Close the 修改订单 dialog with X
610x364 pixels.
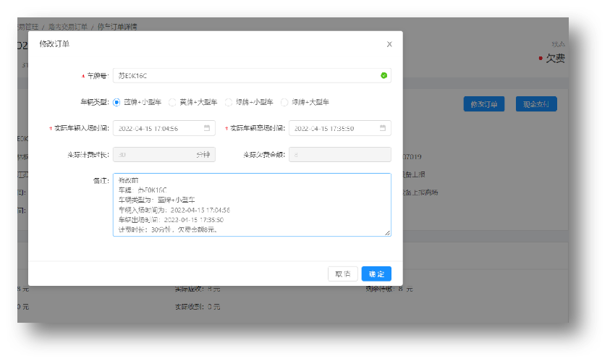[389, 44]
